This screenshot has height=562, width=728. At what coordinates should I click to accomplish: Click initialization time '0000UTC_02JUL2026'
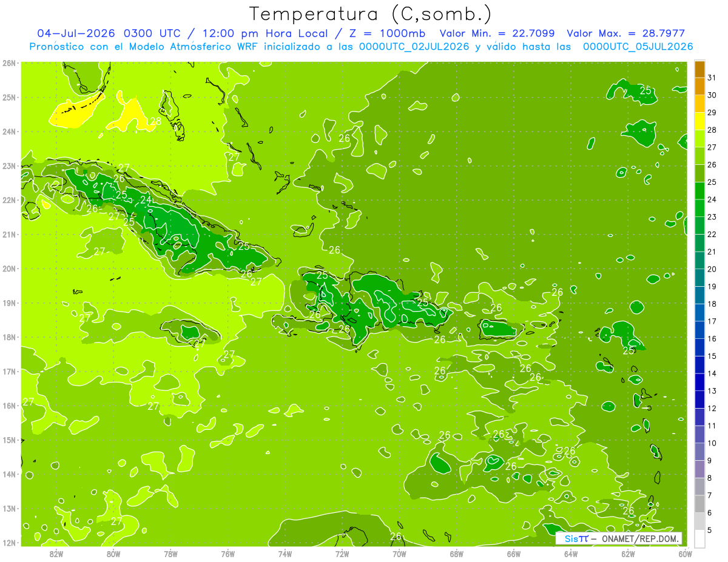tap(414, 47)
